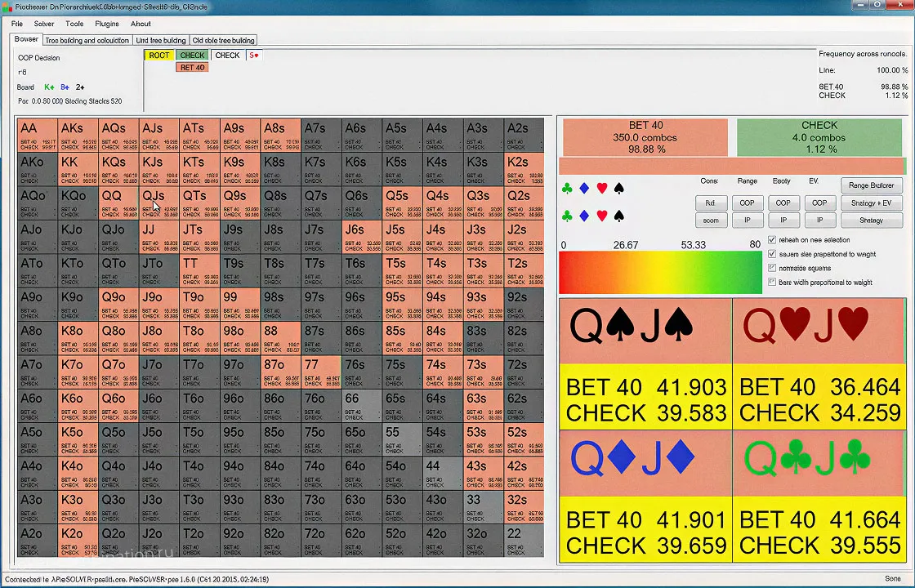
Task: Click the black spade icon in the top suit row
Action: 618,189
